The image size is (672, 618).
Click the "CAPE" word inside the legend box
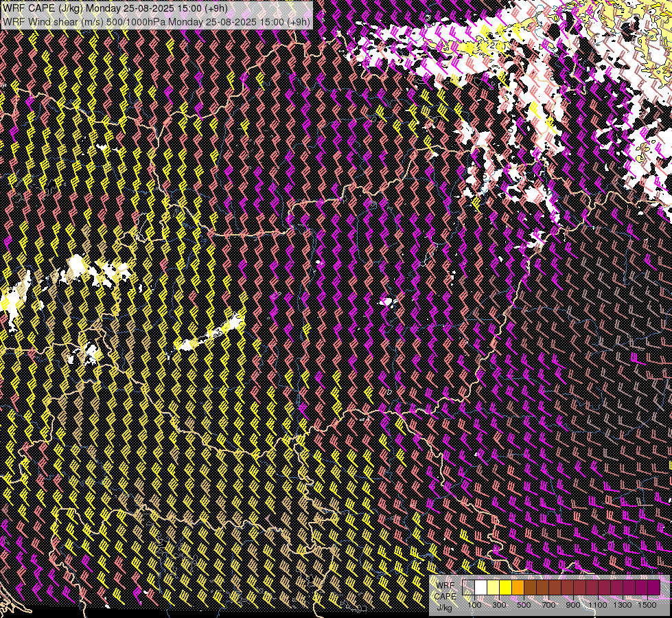point(445,597)
